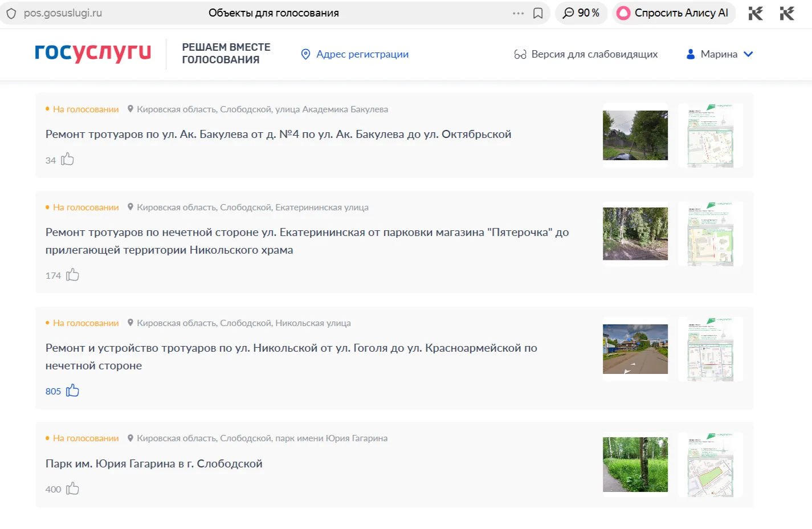Viewport: 812px width, 529px height.
Task: Click the vote count 34
Action: click(51, 160)
